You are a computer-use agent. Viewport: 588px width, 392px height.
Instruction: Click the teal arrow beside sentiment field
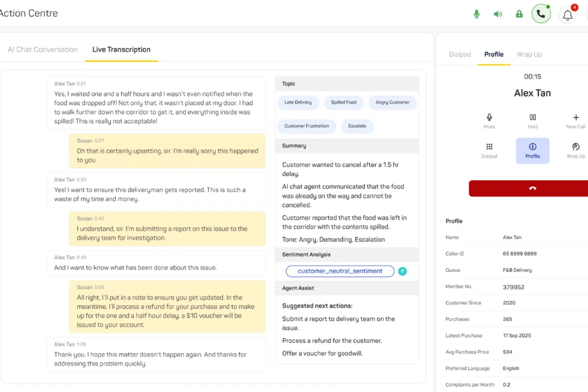point(402,271)
